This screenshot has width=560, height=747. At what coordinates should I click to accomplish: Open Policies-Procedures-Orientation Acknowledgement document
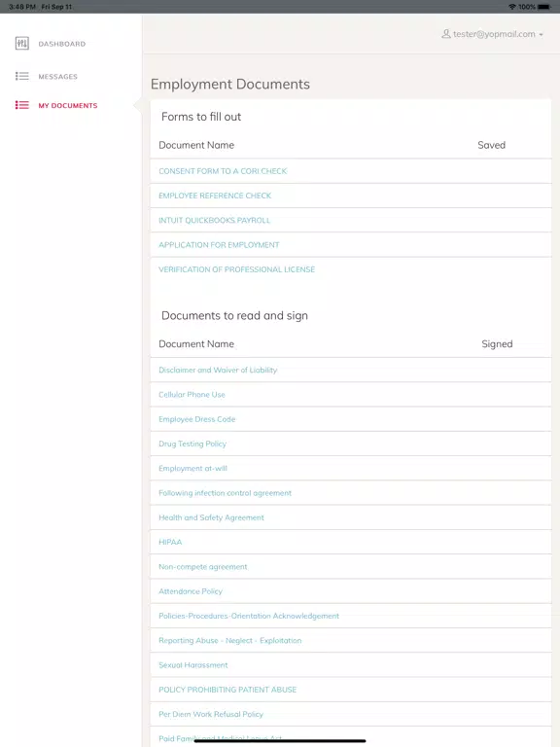pyautogui.click(x=249, y=616)
